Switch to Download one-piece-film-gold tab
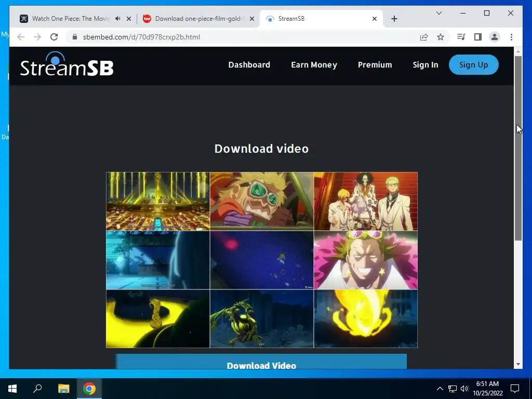The image size is (532, 399). [x=199, y=19]
